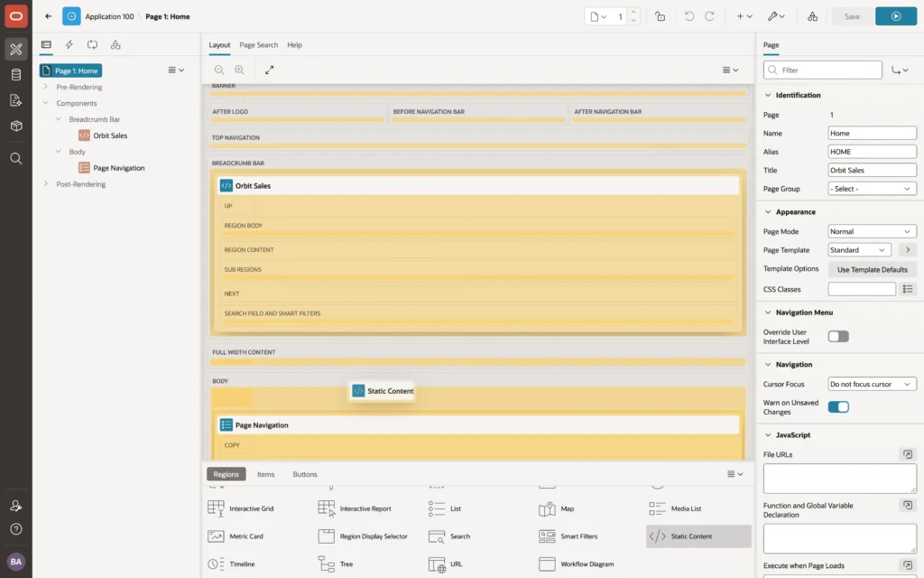Open Function and Global Variable editor button
924x578 pixels.
click(x=908, y=506)
